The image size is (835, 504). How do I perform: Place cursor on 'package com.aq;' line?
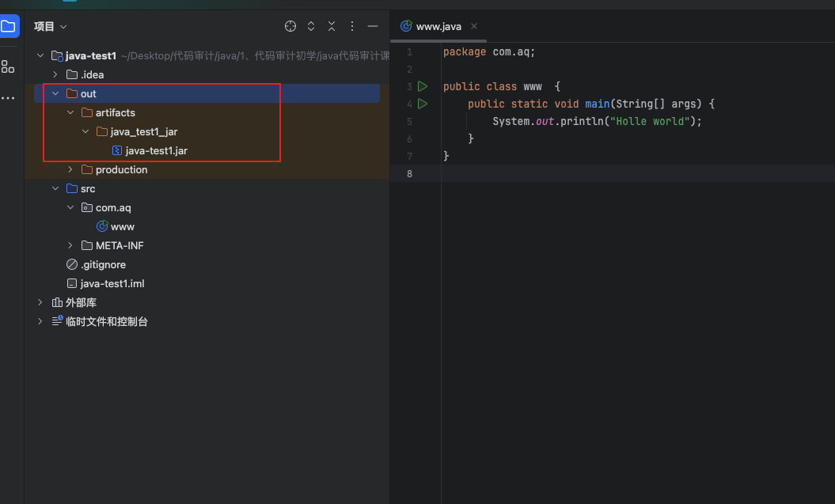tap(489, 51)
